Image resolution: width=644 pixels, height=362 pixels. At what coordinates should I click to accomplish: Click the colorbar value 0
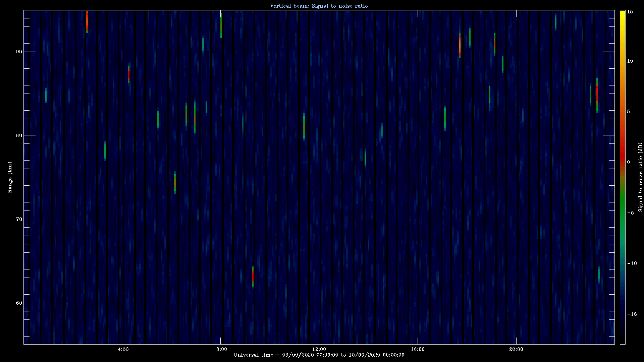click(x=629, y=162)
